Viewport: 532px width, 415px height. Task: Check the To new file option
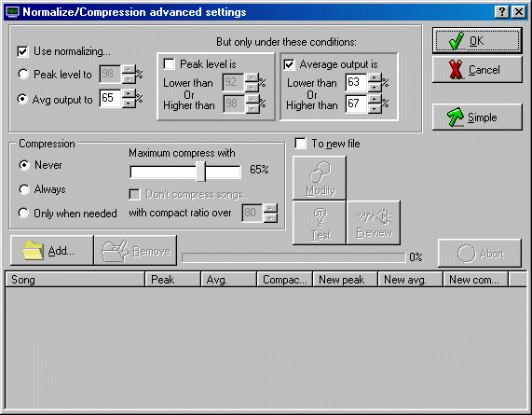point(300,144)
